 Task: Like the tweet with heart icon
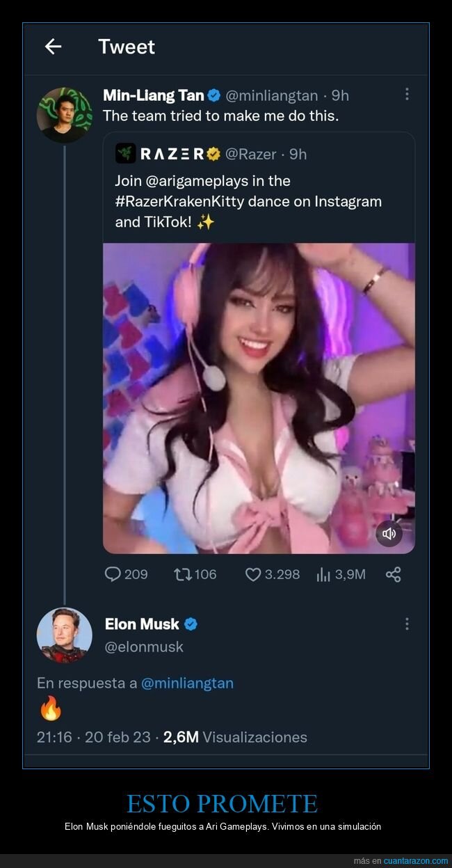[x=253, y=574]
